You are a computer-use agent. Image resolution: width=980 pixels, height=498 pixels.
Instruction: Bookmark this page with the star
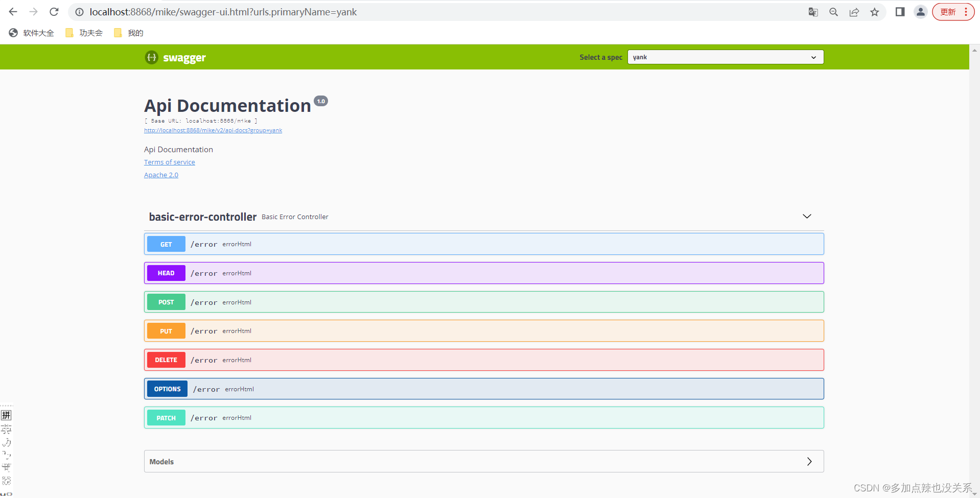[874, 12]
